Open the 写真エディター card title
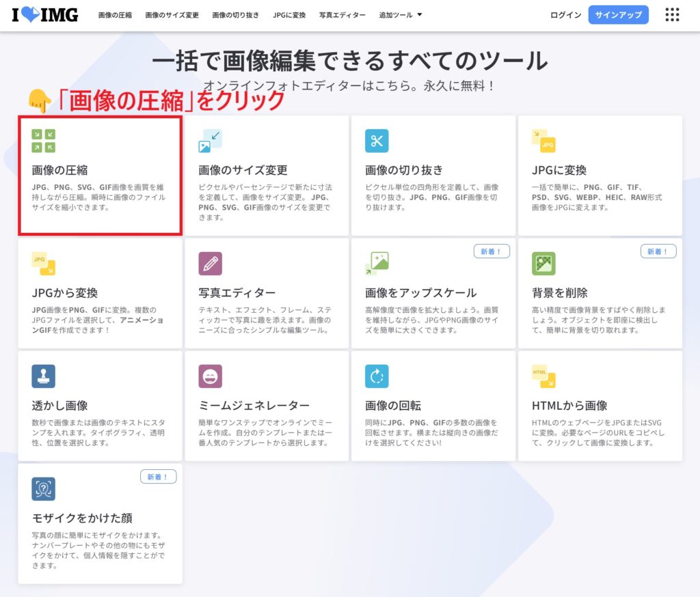 click(x=237, y=293)
